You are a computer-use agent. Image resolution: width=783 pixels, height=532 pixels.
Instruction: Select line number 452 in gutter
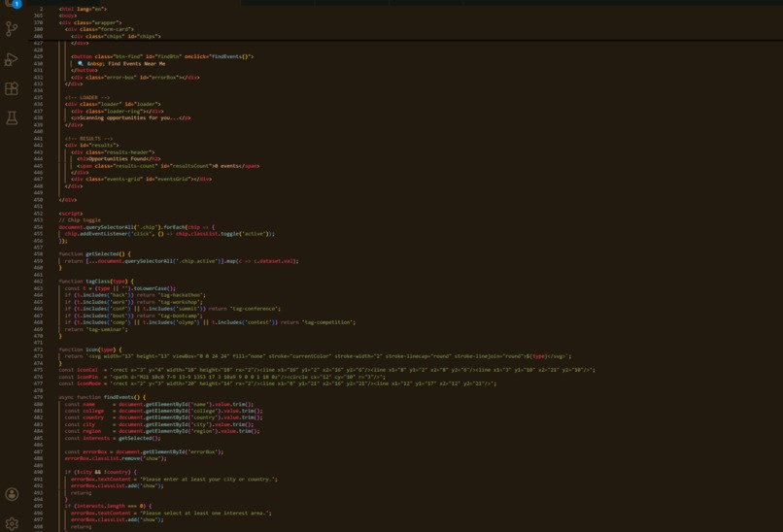click(x=38, y=214)
